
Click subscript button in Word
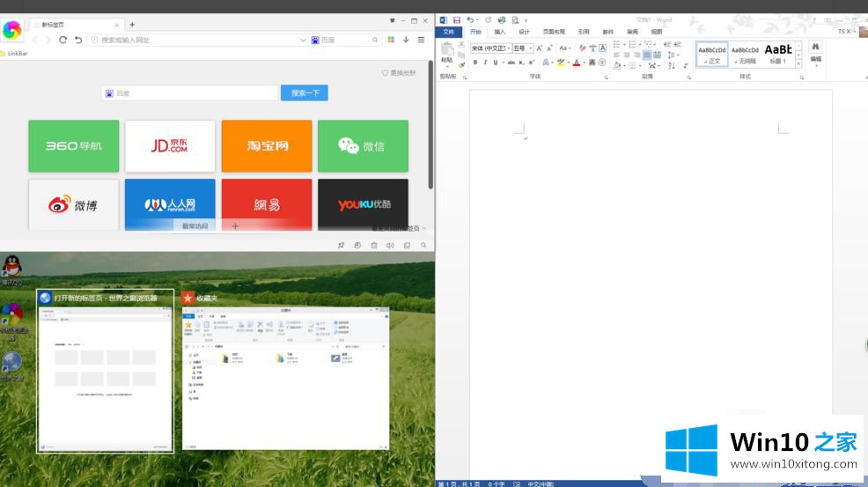tap(521, 63)
